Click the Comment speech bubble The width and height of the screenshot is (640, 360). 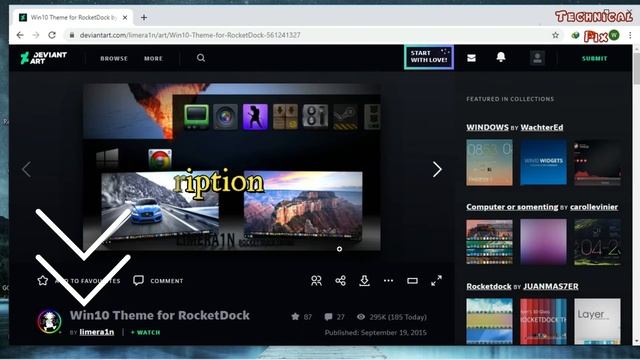click(x=138, y=280)
